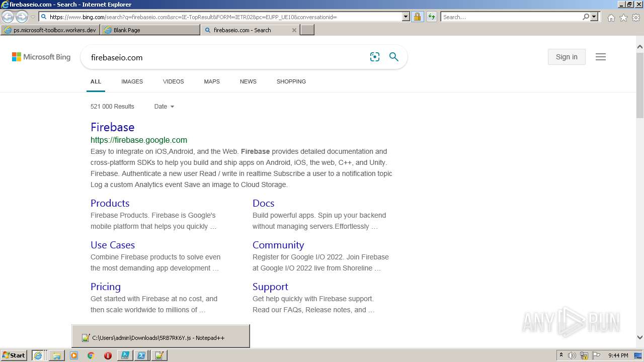
Task: Click the magnifier icon in IE search box
Action: [586, 17]
